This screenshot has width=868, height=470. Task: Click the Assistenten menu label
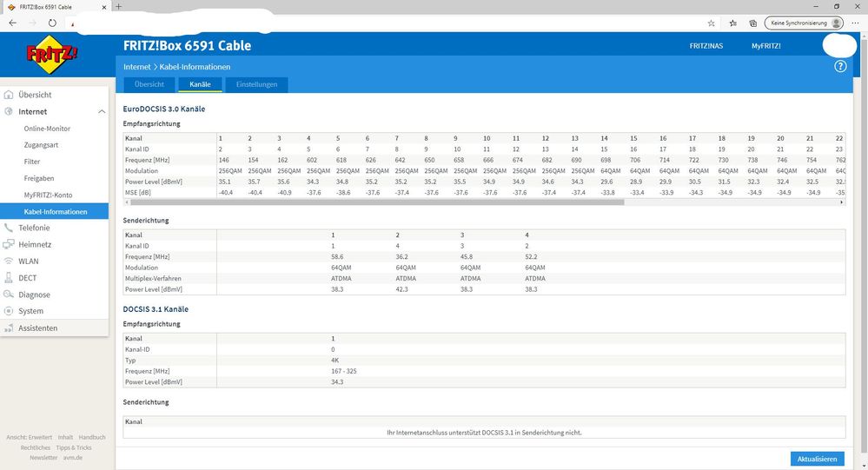pyautogui.click(x=37, y=328)
